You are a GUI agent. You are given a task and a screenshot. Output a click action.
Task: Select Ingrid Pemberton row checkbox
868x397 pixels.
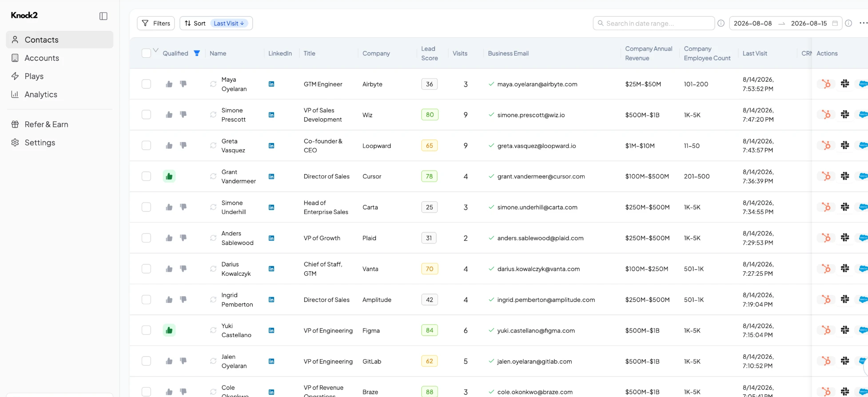pos(146,300)
